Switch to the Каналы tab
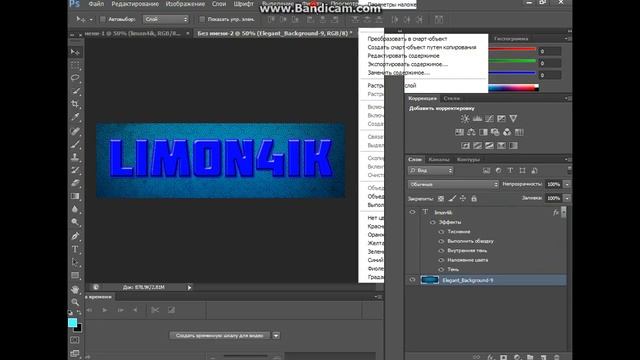Screen dimensions: 640x360 439,160
